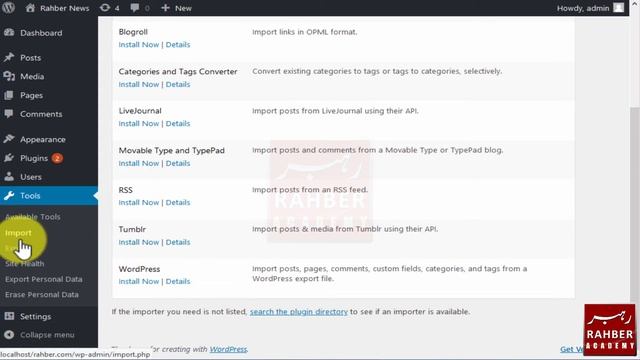Click the Plugins update badge showing 2
640x360 pixels.
[x=57, y=158]
